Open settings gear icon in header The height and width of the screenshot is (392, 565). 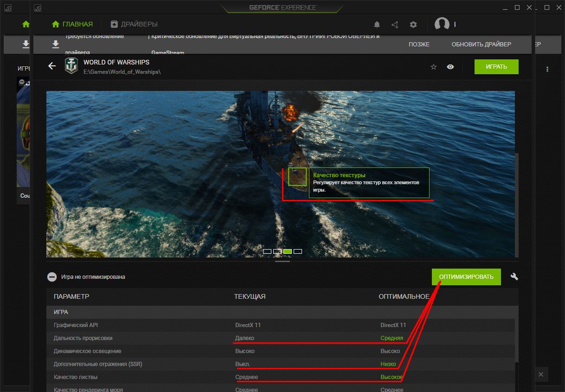click(x=413, y=25)
